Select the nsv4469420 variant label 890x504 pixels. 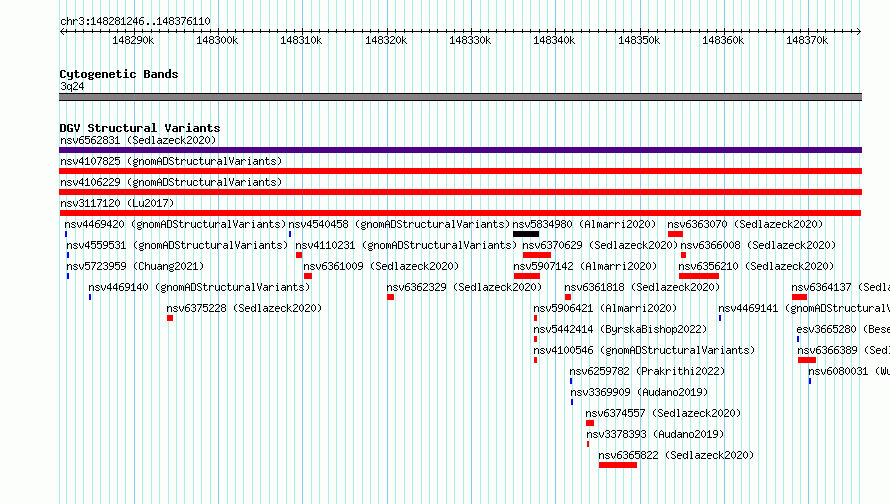tap(175, 224)
